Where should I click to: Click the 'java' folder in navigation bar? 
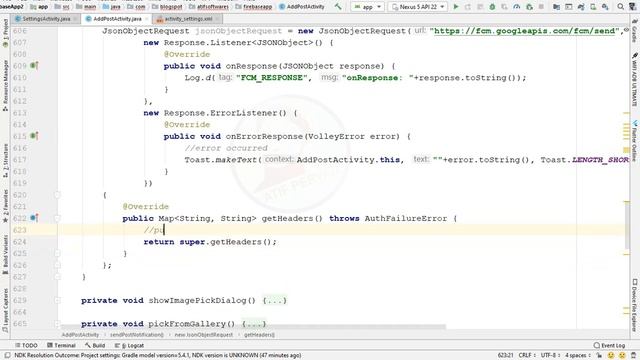click(111, 7)
